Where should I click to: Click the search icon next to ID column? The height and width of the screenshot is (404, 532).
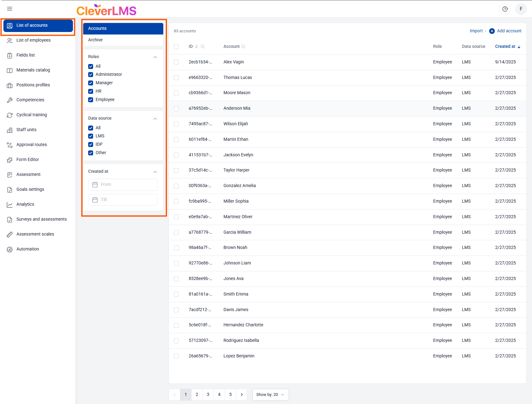[x=203, y=47]
